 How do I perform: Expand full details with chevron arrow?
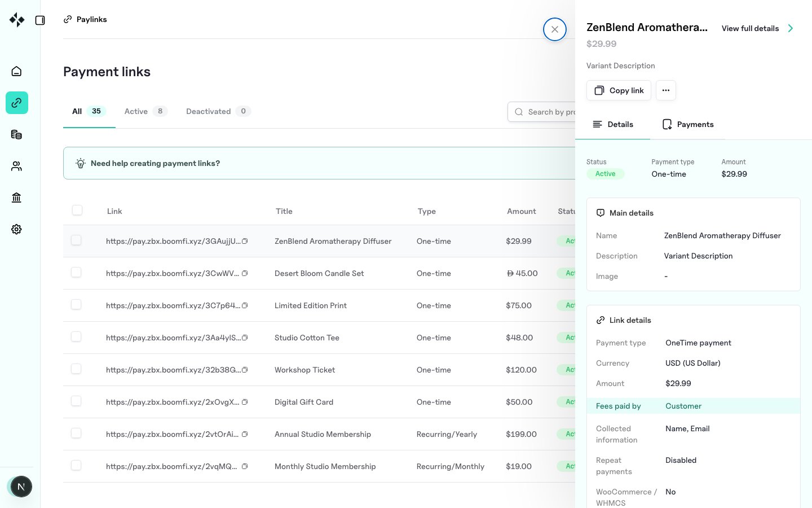pyautogui.click(x=791, y=28)
